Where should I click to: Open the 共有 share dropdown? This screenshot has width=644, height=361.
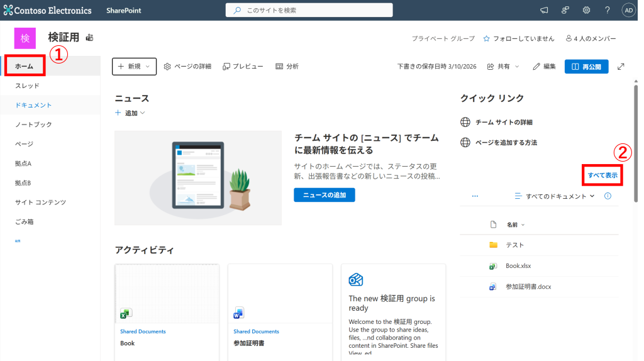click(x=508, y=66)
